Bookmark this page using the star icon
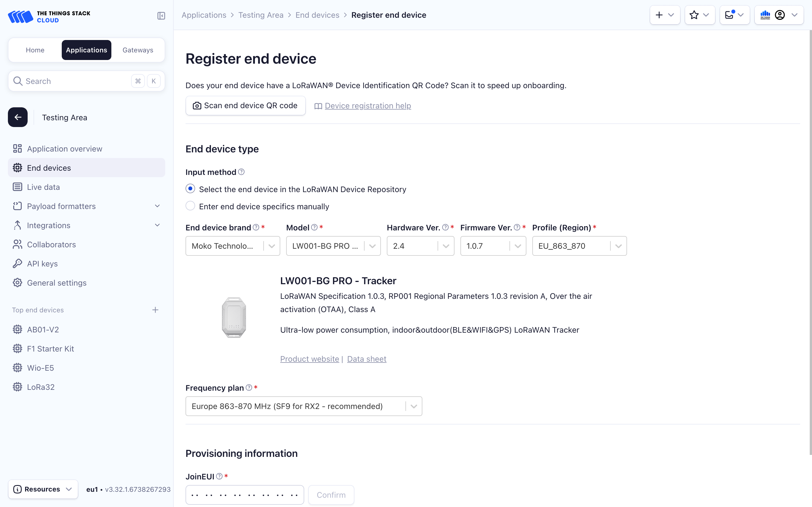 coord(694,15)
